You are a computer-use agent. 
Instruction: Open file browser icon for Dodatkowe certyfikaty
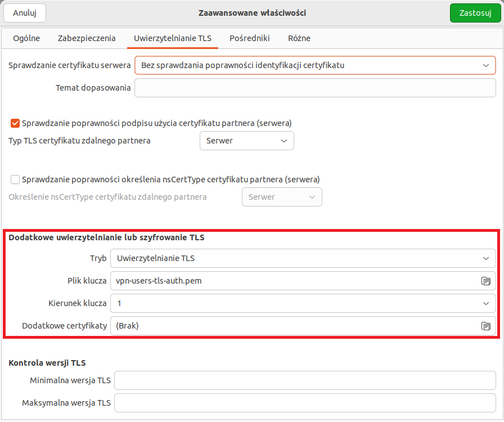[x=485, y=326]
